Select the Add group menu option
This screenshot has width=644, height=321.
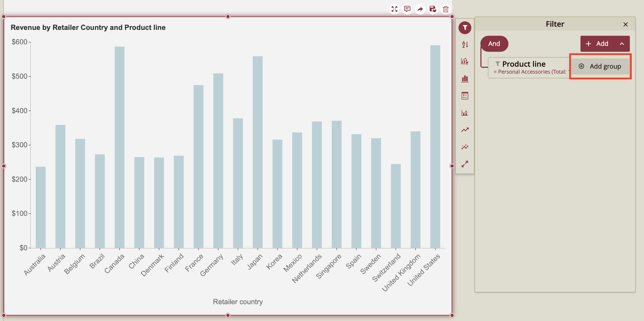[x=600, y=66]
